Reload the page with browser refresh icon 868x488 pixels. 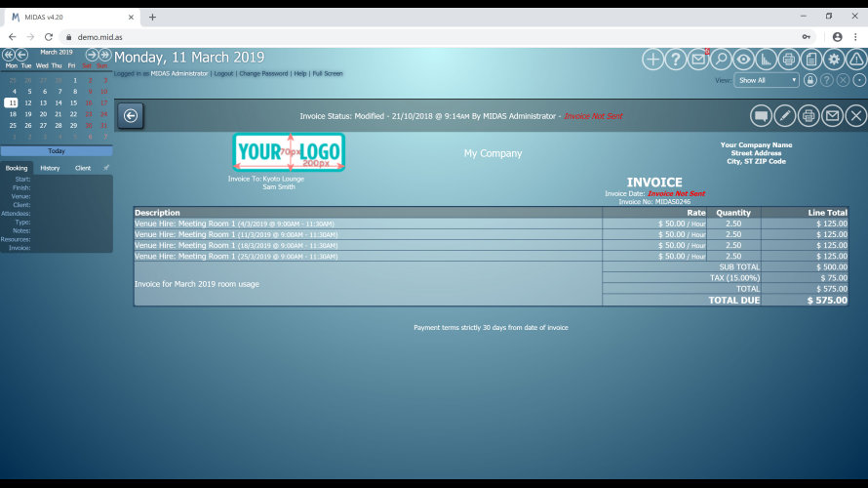point(48,37)
